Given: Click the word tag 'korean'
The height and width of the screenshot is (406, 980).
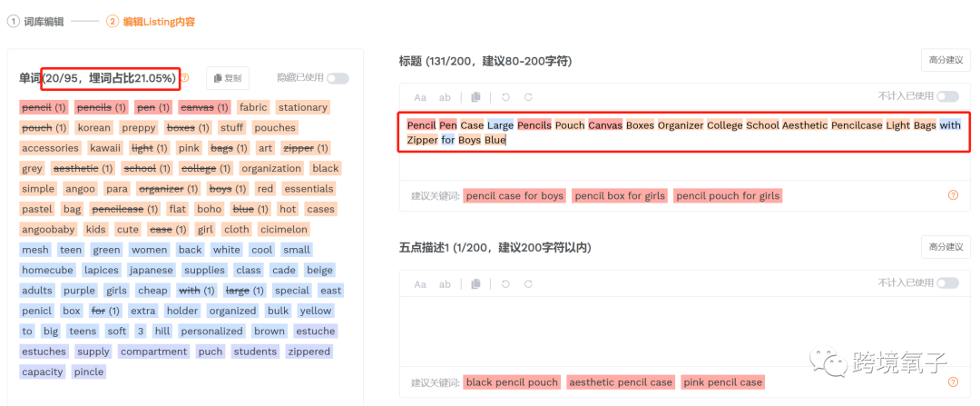Looking at the screenshot, I should 93,128.
